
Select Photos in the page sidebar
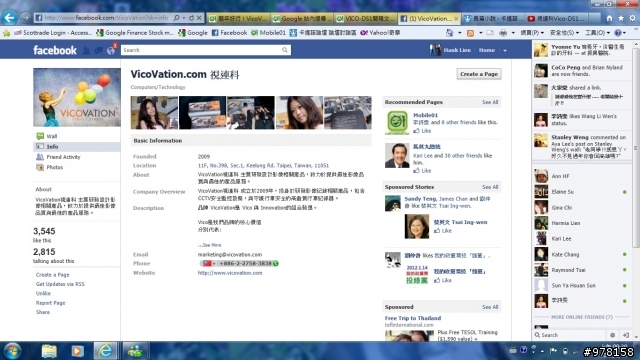point(55,167)
